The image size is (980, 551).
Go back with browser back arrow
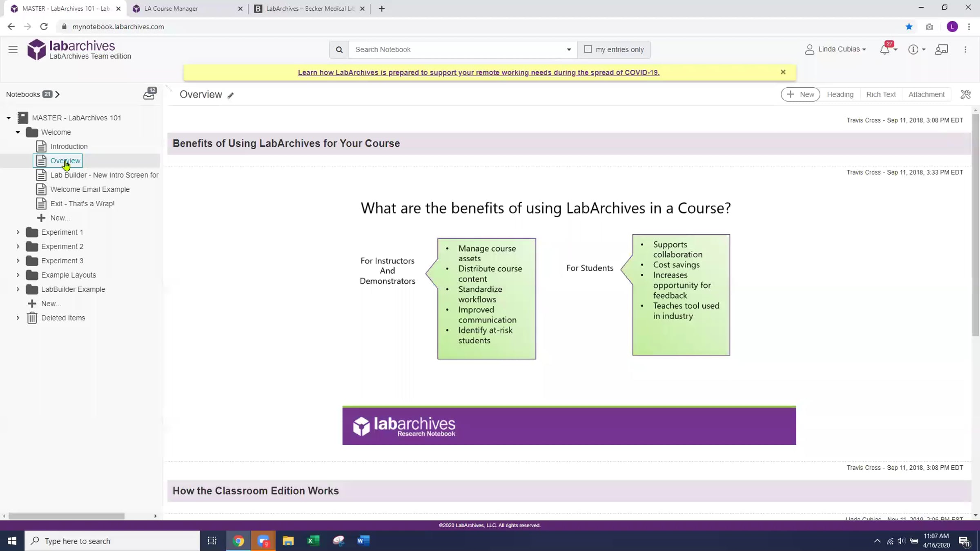pyautogui.click(x=11, y=27)
